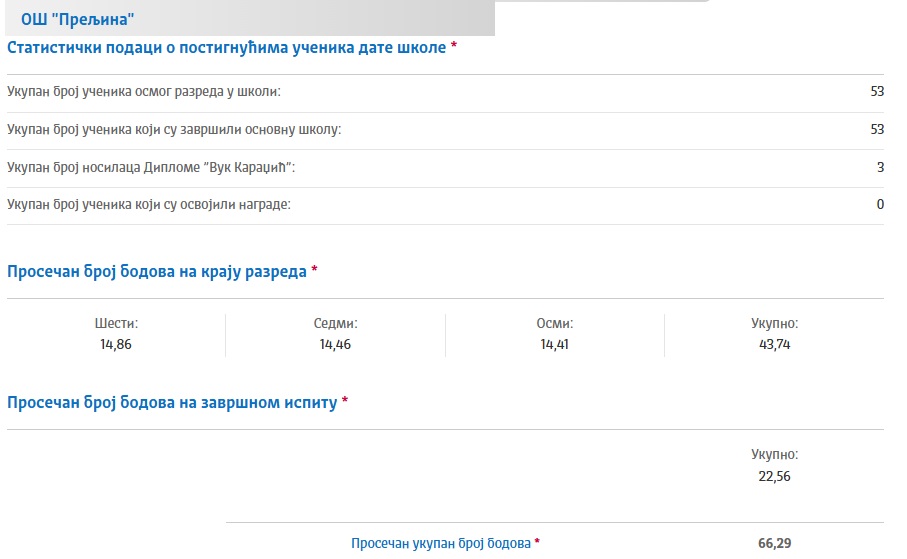
Task: Click heading Просечан број бодова на завршном испиту
Action: tap(172, 402)
